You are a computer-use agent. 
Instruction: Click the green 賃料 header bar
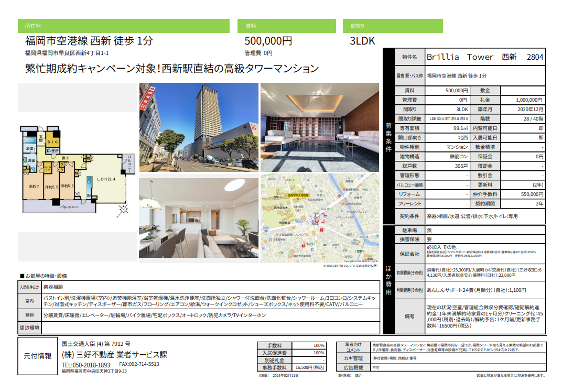[286, 26]
